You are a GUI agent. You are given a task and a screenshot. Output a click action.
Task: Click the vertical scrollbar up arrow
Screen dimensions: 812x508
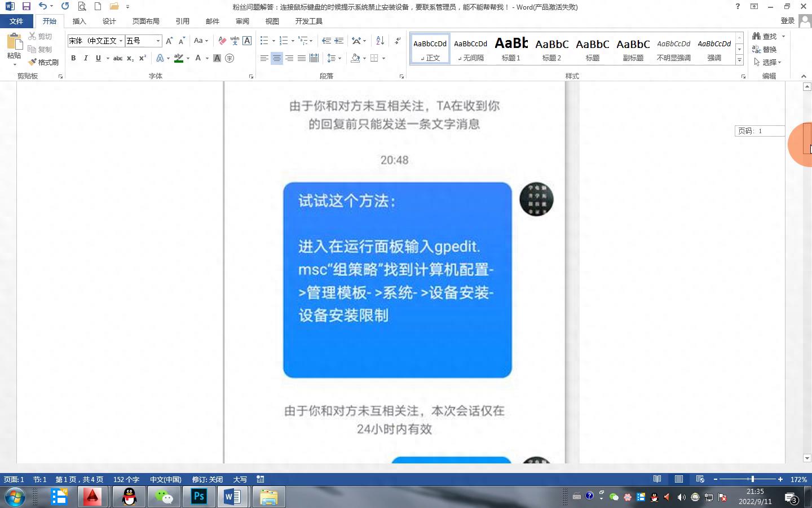pos(807,86)
